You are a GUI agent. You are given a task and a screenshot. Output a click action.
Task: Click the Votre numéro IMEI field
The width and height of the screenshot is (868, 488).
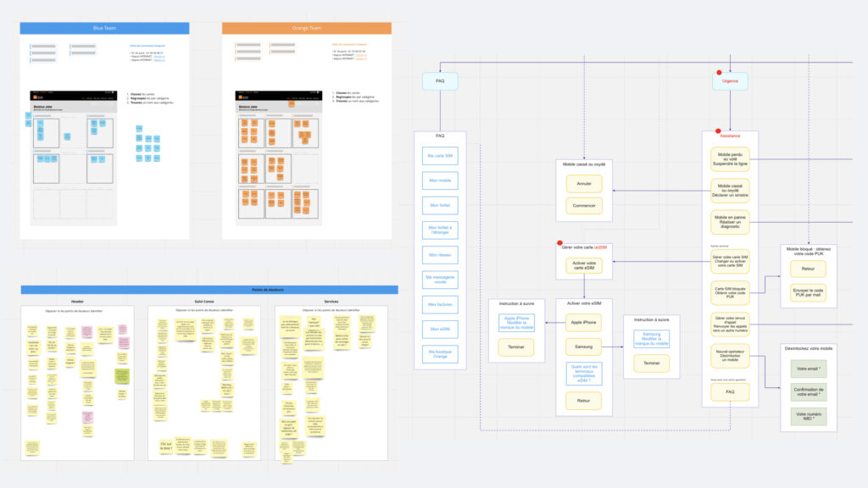pyautogui.click(x=808, y=416)
